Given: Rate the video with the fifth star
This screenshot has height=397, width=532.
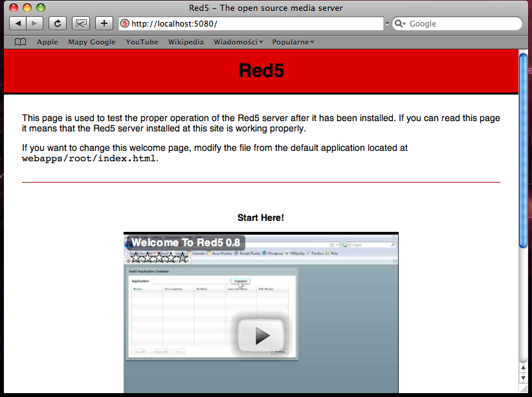Looking at the screenshot, I should (183, 257).
